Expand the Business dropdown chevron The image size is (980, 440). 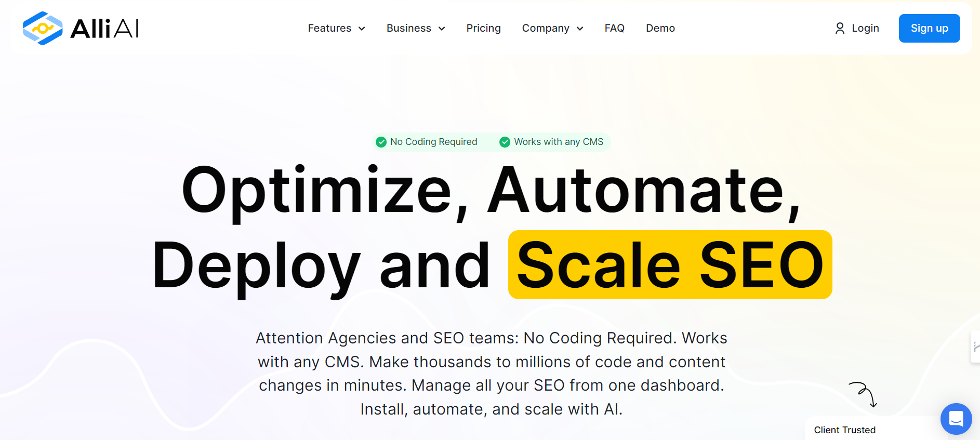[442, 29]
